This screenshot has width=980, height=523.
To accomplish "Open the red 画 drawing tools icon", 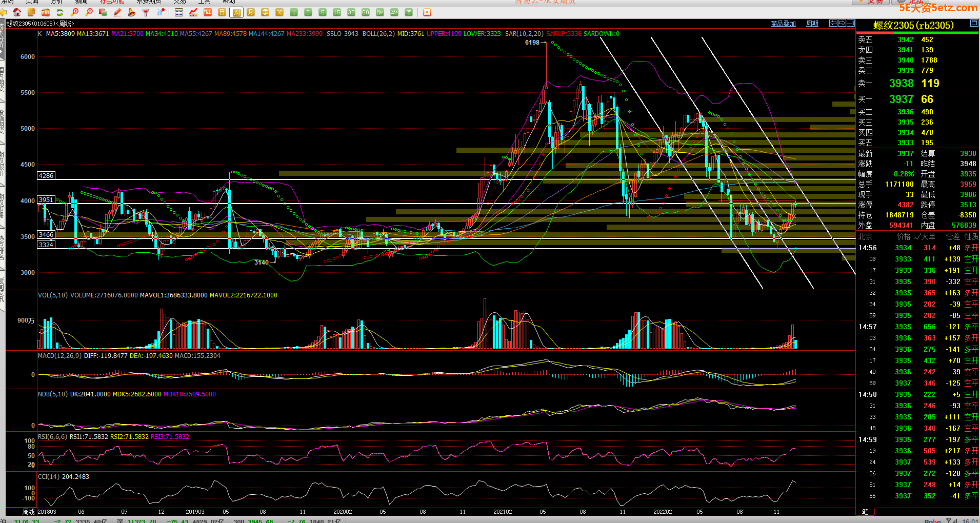I will coord(427,12).
